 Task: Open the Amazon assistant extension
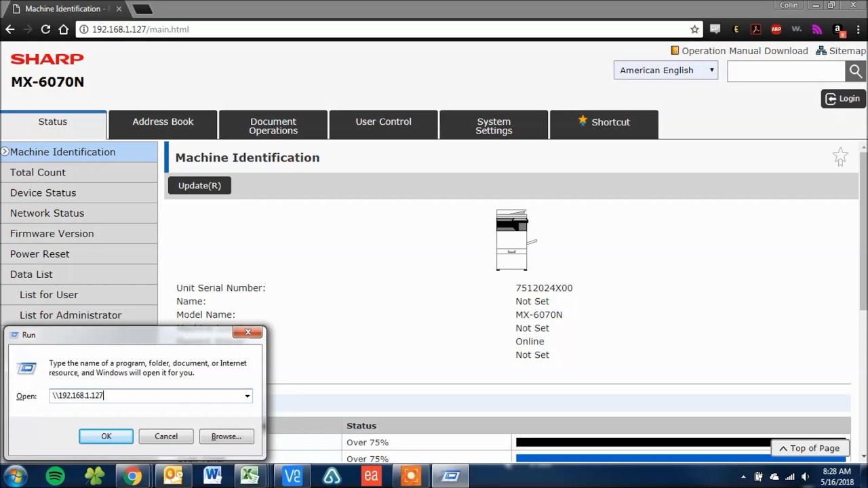point(838,29)
